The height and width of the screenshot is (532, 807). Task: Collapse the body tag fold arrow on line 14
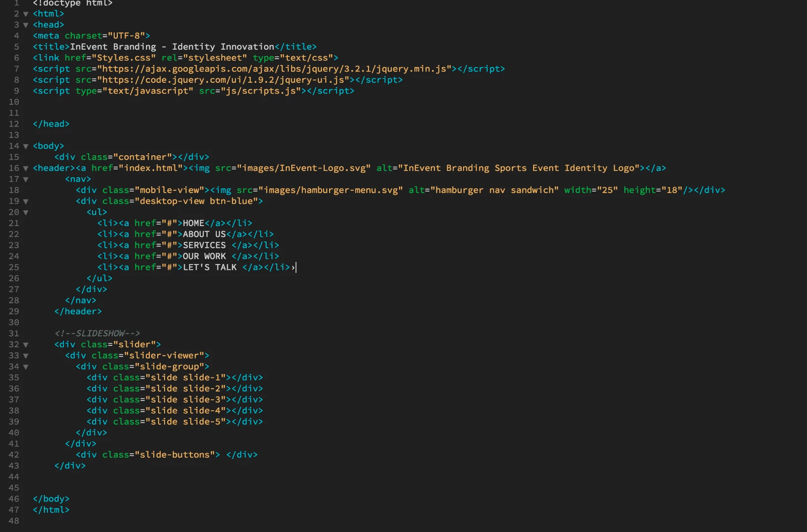pos(26,146)
